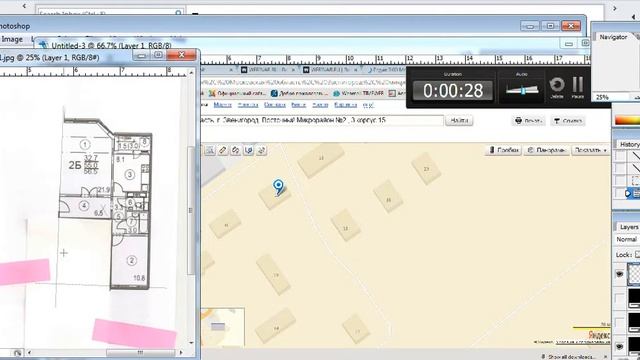
Task: Click the ещё more-services link
Action: [x=368, y=105]
